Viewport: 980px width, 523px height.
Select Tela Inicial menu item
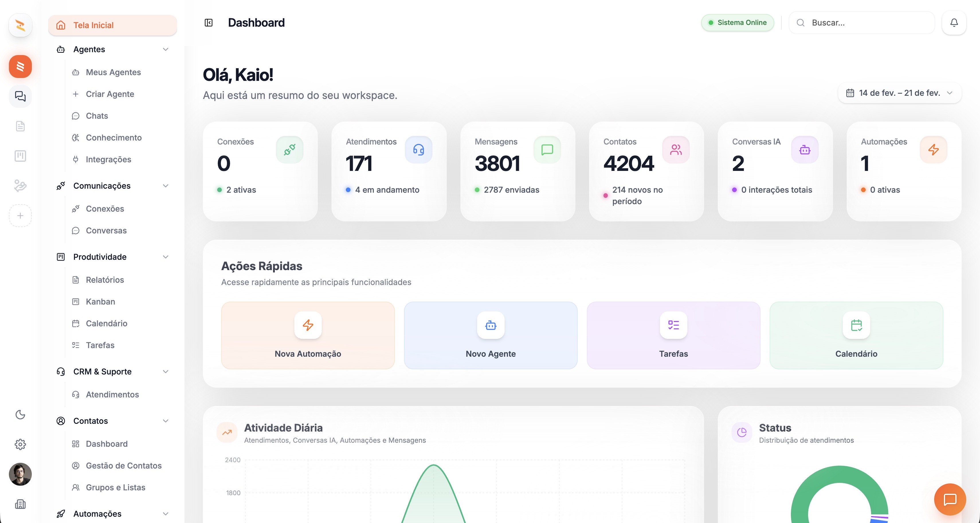pos(113,25)
